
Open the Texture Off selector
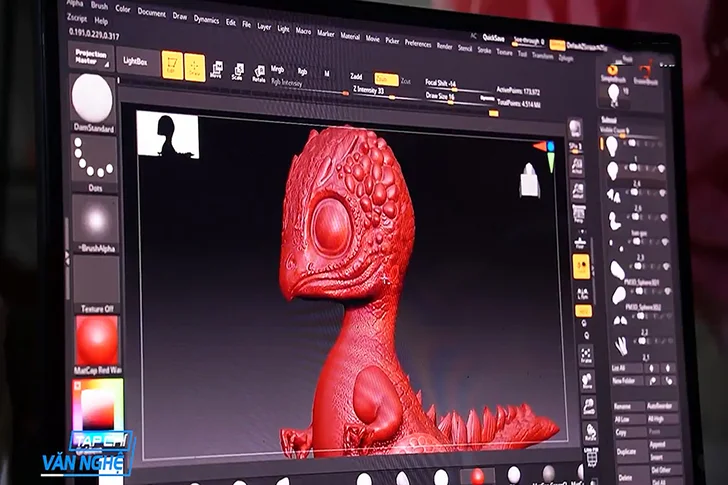(x=96, y=280)
